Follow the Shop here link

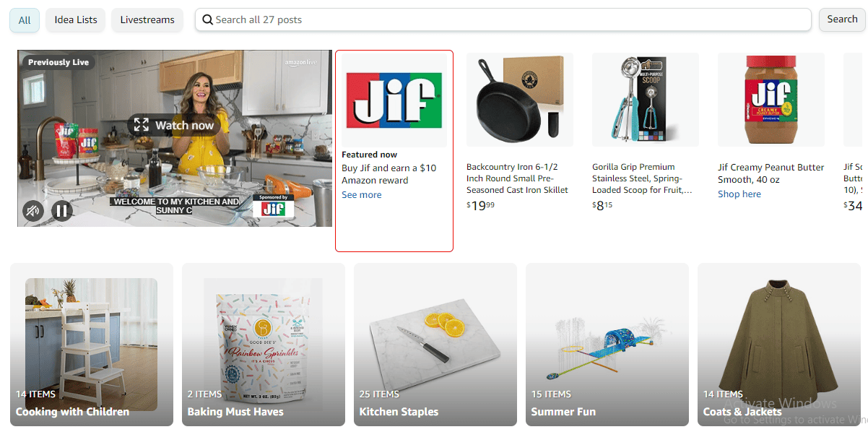click(x=739, y=194)
